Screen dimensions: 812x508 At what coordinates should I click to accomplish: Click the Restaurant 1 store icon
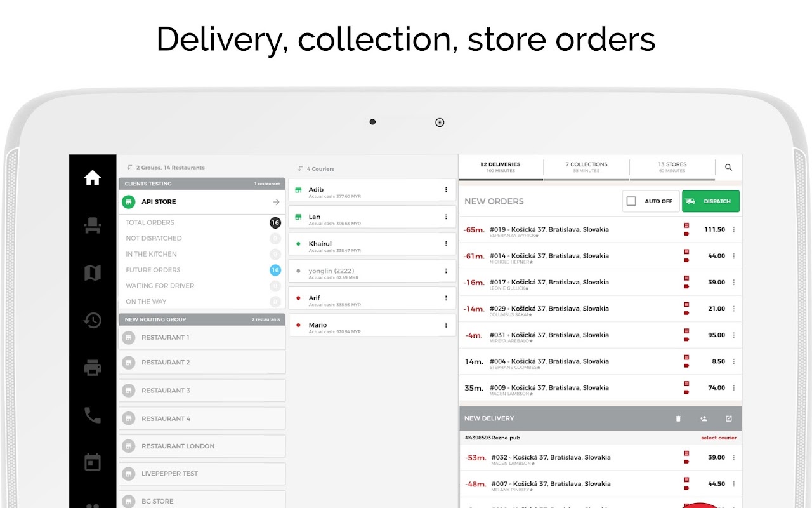click(129, 337)
